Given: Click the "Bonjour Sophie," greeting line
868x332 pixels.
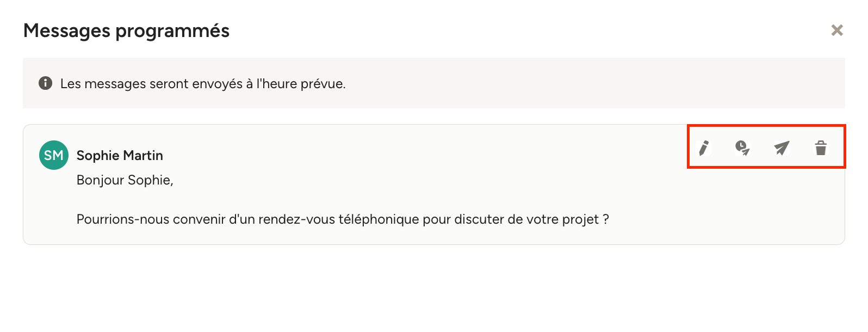Looking at the screenshot, I should (x=125, y=180).
